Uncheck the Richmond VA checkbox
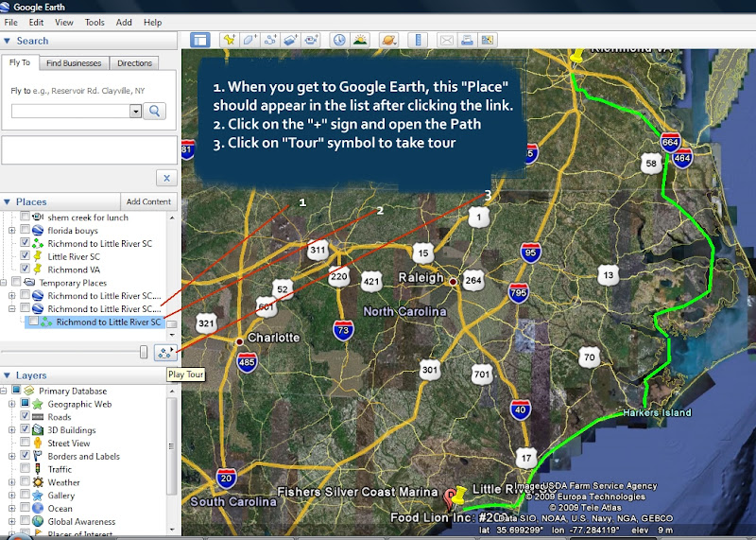This screenshot has height=540, width=756. (25, 269)
